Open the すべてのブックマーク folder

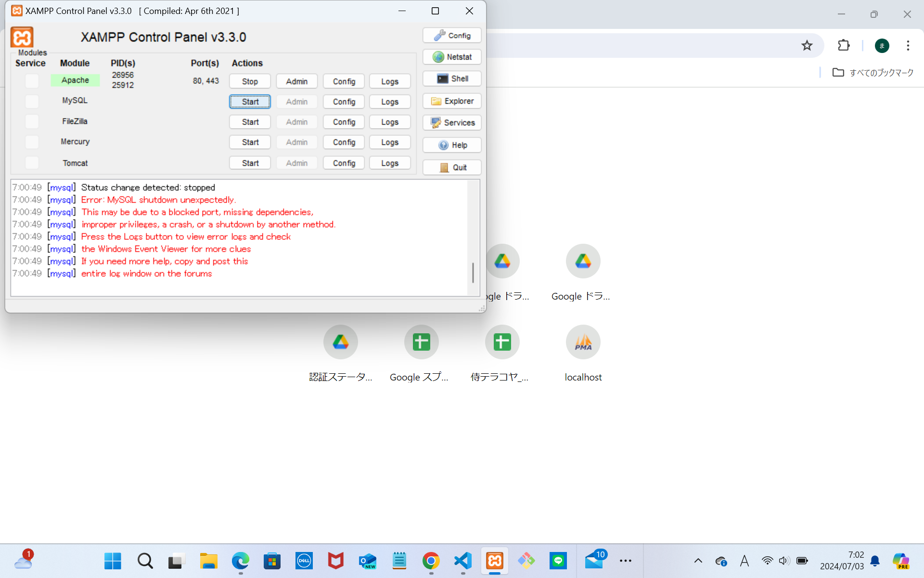point(873,73)
